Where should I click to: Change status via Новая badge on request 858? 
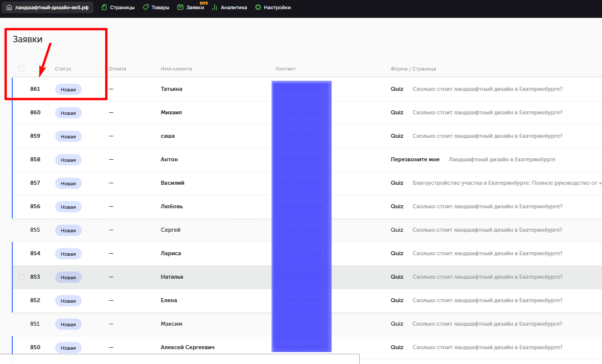click(x=68, y=160)
